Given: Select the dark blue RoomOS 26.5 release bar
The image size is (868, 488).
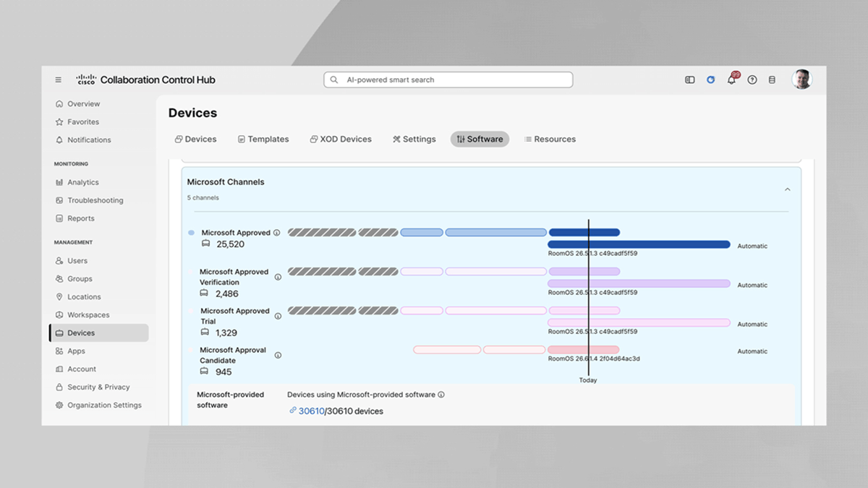Looking at the screenshot, I should 639,244.
